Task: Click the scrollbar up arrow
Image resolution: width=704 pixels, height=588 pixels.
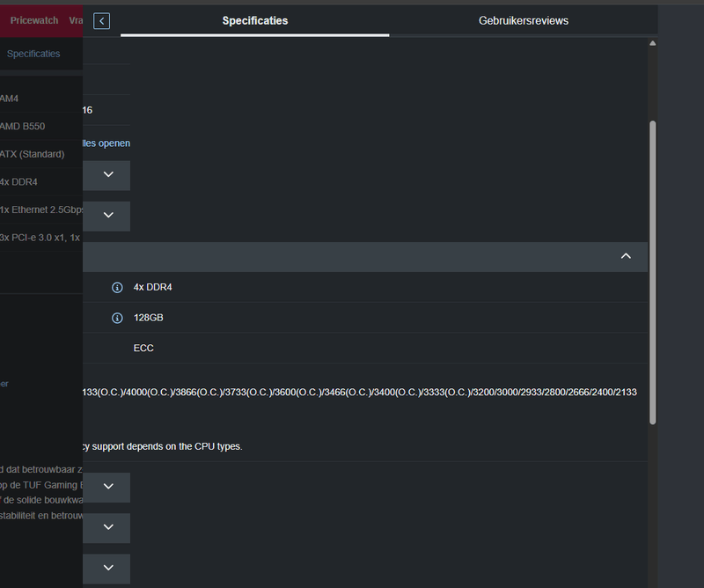Action: pyautogui.click(x=652, y=42)
